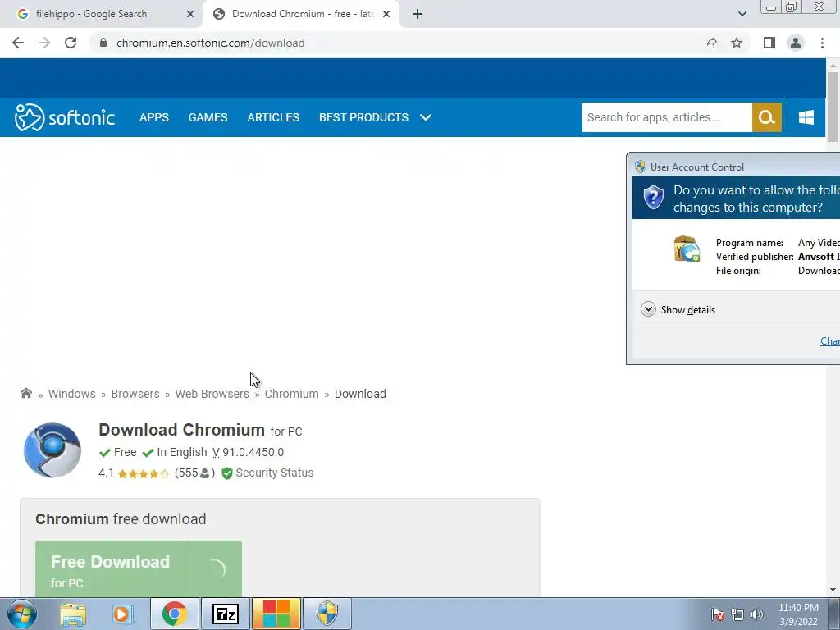Click the scrollbar down arrow
This screenshot has height=630, width=840.
pos(833,590)
